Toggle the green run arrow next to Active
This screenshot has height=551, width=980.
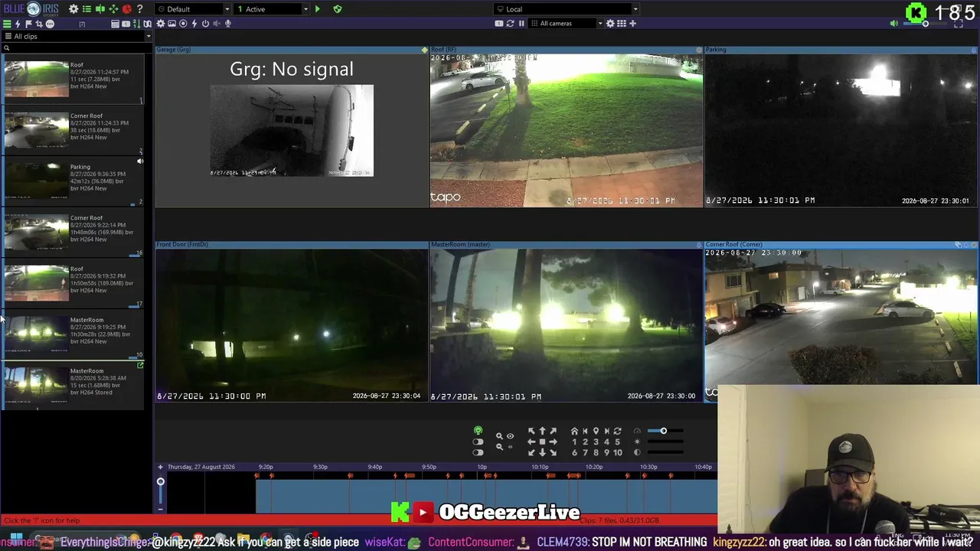coord(318,9)
